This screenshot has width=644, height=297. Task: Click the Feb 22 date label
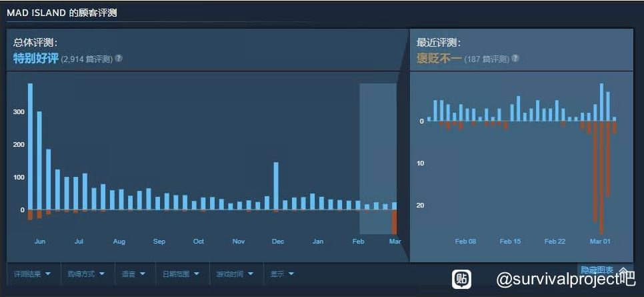555,242
